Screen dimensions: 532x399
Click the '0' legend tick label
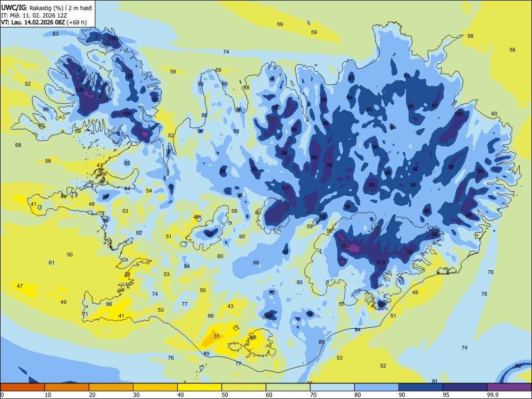tap(2, 395)
